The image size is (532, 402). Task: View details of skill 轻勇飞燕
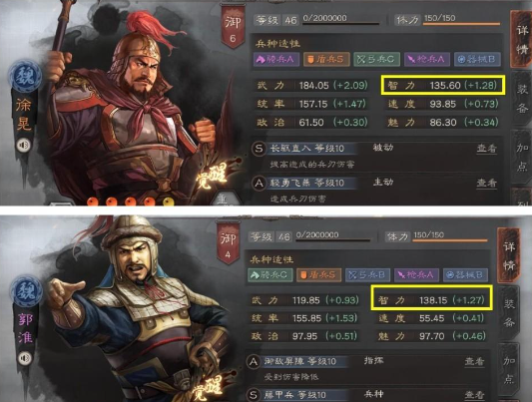(486, 183)
